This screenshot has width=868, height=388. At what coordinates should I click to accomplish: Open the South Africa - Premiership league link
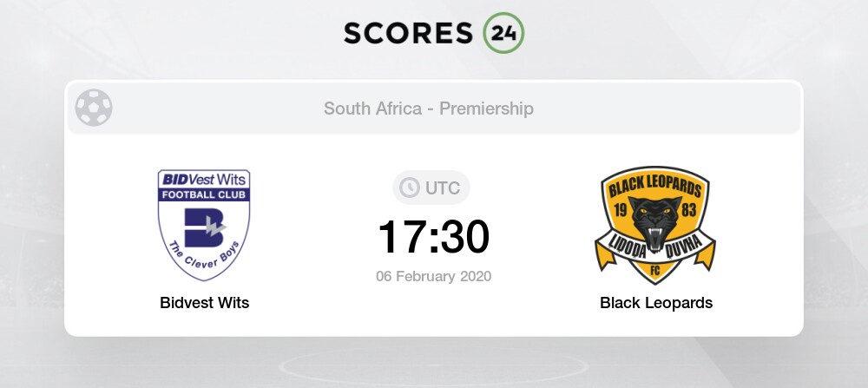pos(429,109)
